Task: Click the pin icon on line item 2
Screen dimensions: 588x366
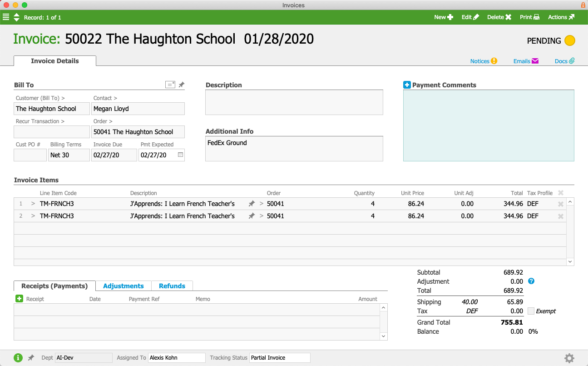Action: [252, 216]
